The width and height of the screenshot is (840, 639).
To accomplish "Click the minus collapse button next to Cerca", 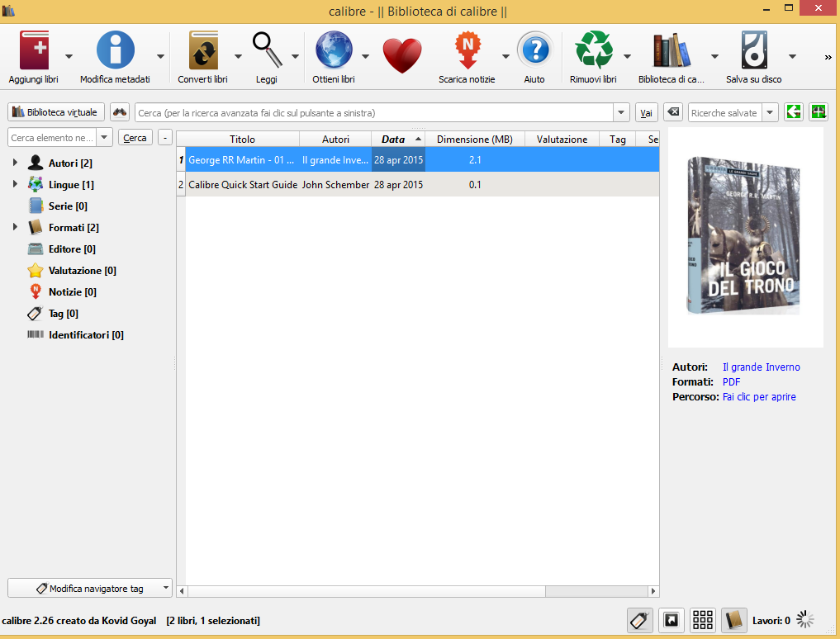I will [165, 138].
